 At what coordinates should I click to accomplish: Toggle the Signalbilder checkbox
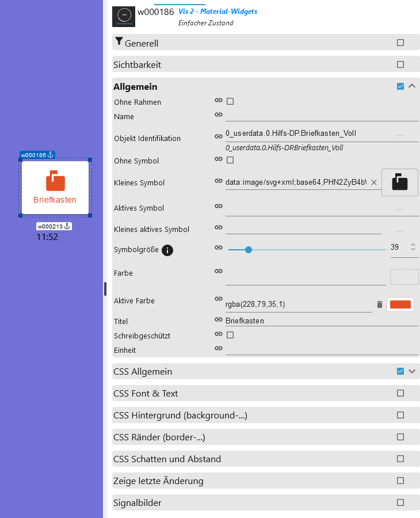tap(400, 502)
